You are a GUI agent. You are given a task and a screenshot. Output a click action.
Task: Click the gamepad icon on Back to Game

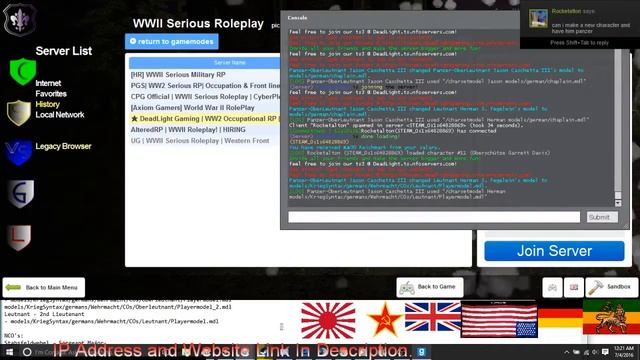407,288
